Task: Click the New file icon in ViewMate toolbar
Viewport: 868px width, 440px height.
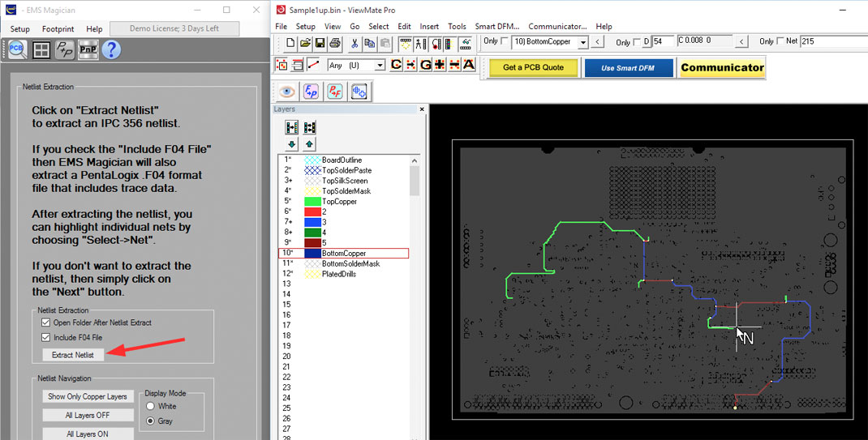Action: pos(290,43)
